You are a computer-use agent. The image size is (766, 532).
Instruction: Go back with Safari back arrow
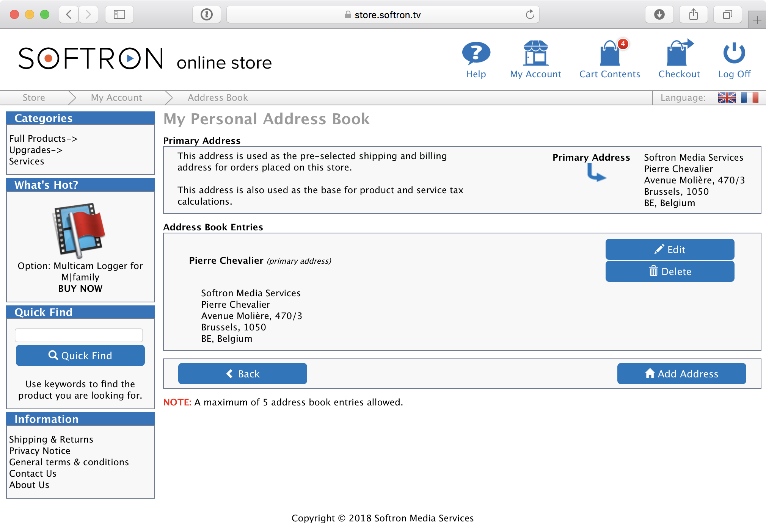click(x=69, y=14)
